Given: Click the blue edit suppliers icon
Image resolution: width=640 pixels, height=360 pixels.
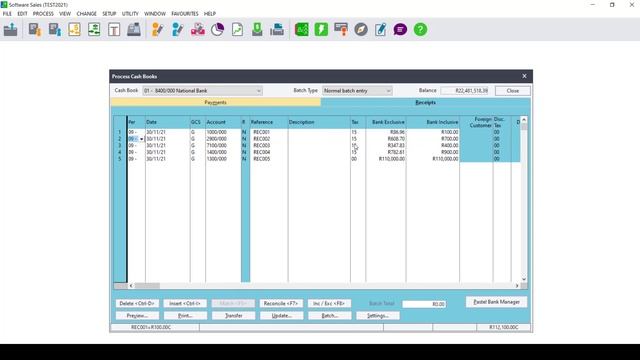Looking at the screenshot, I should [178, 29].
